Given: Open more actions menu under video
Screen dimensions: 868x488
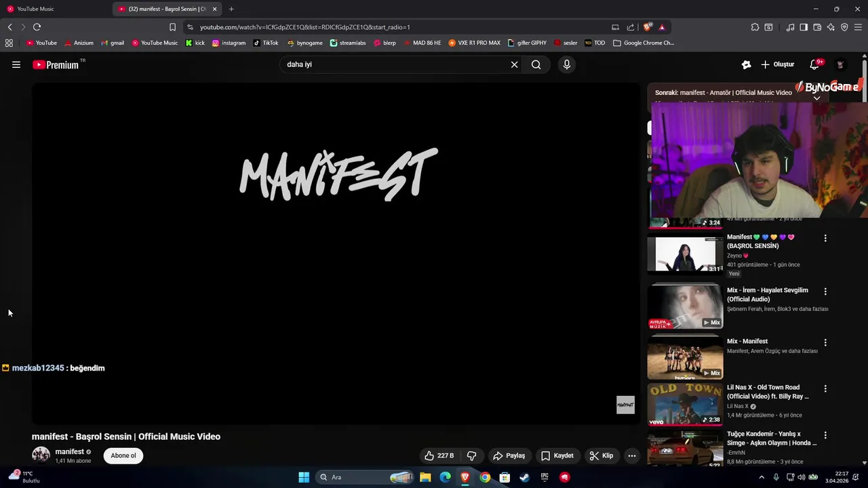Looking at the screenshot, I should coord(631,455).
